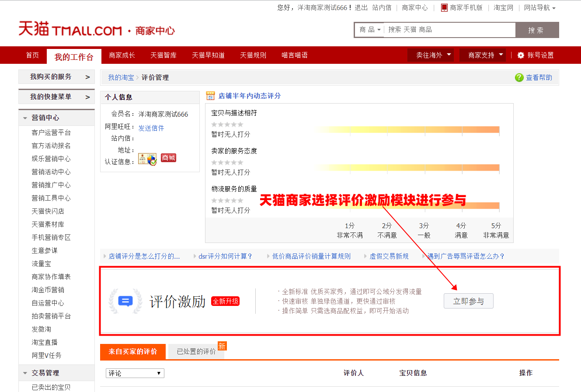Viewport: 581px width, 392px height.
Task: Switch to 已处置的评价 tab
Action: coord(196,352)
